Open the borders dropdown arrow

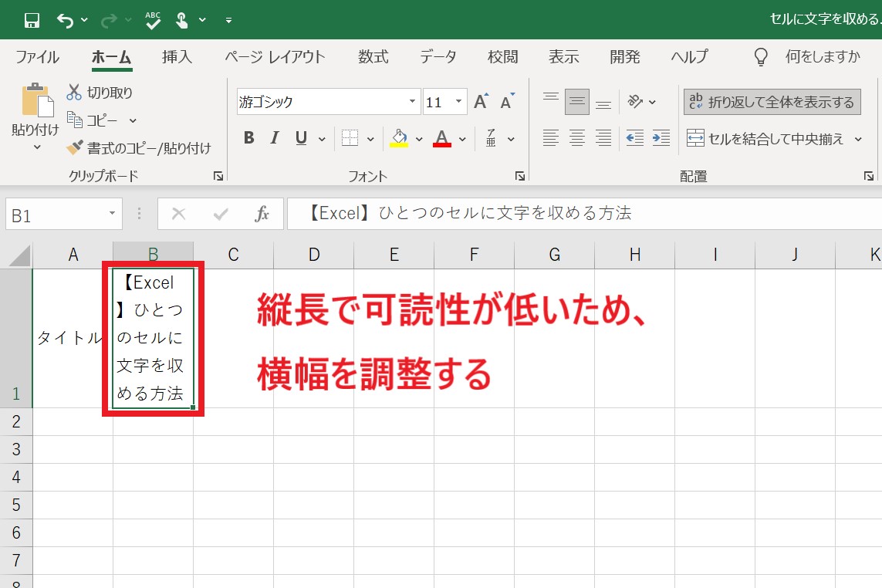click(x=370, y=139)
